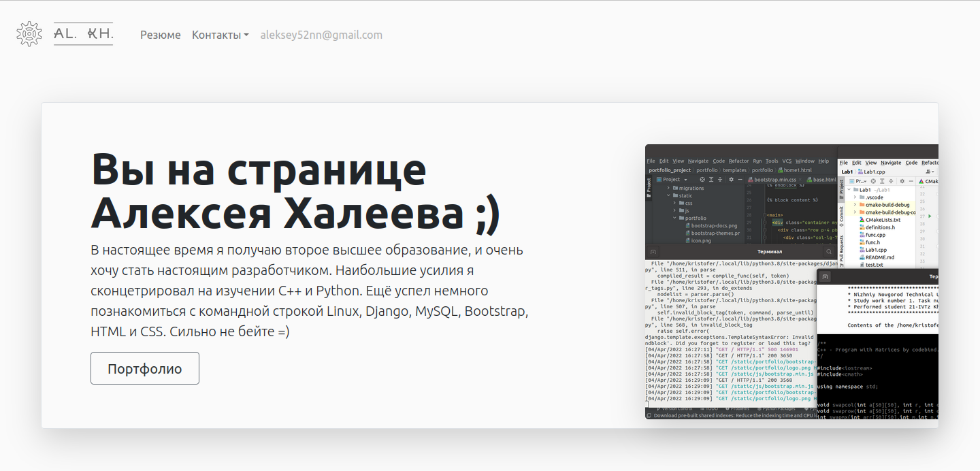This screenshot has width=980, height=471.
Task: Click the aleksey52nn@gmail.com email link
Action: (321, 35)
